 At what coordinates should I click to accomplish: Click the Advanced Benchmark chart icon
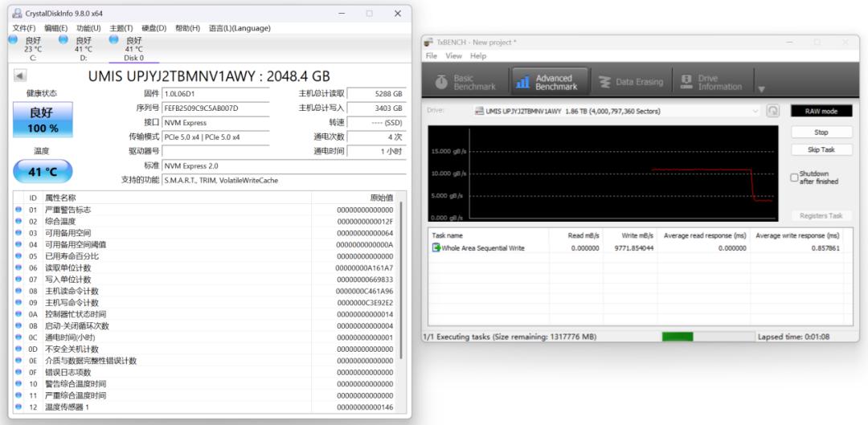(522, 82)
